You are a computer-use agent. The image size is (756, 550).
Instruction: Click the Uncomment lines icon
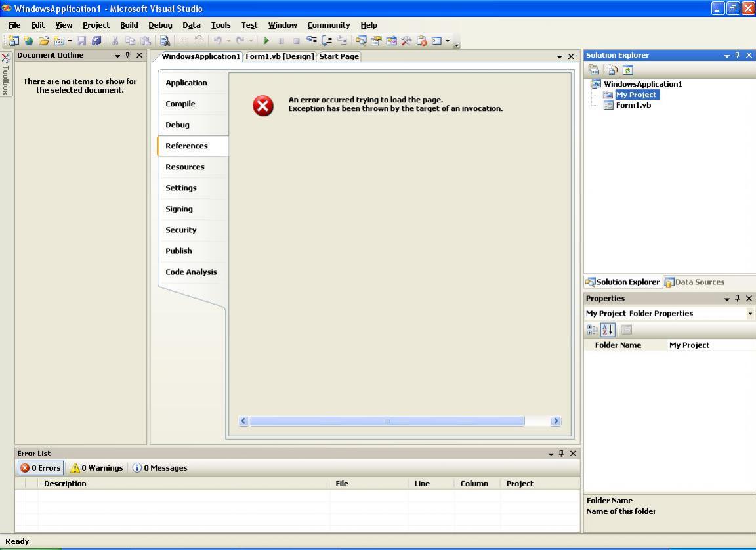click(x=199, y=41)
